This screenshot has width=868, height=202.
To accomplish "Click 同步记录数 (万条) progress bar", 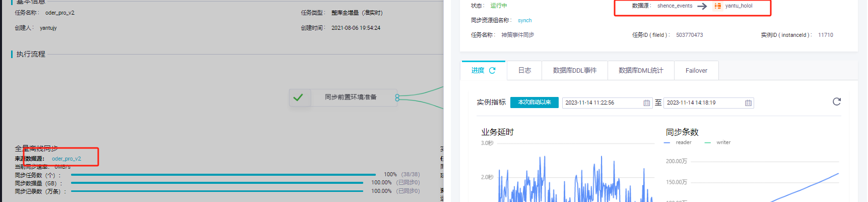I will [217, 191].
